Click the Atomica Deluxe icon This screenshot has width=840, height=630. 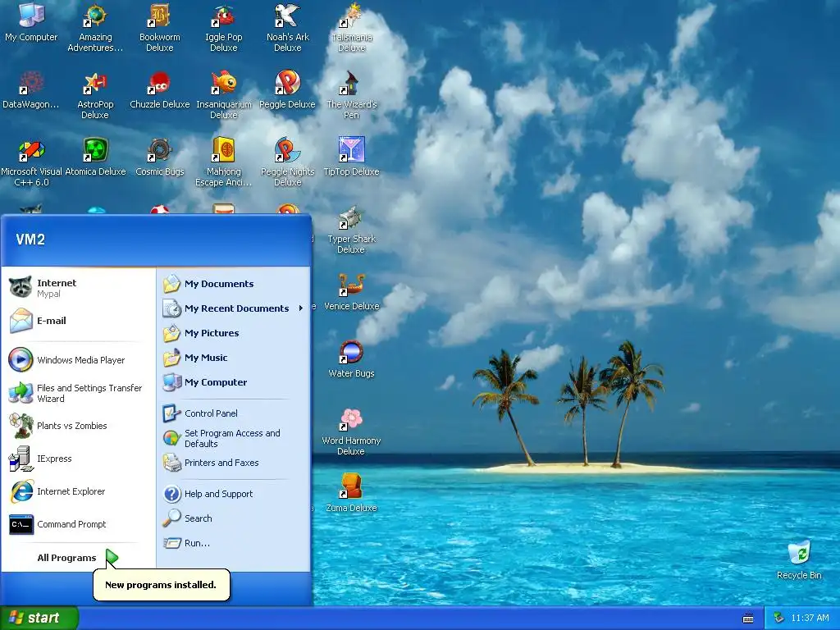click(x=95, y=157)
